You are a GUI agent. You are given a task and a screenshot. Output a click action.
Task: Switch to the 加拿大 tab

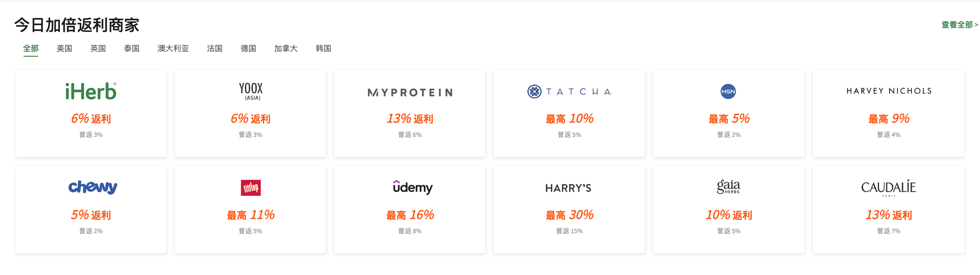286,48
